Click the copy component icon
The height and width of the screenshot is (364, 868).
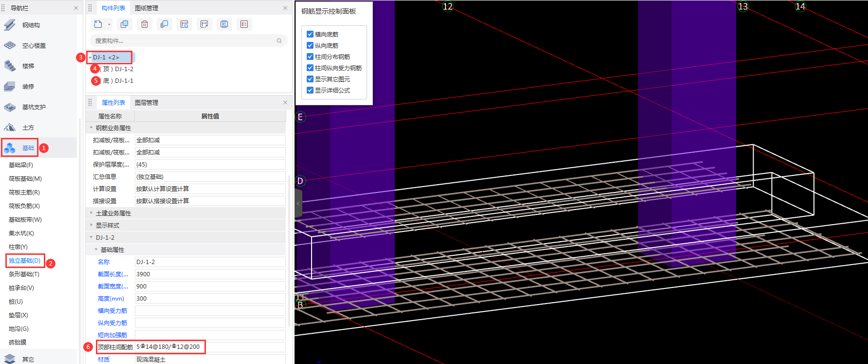coord(125,24)
